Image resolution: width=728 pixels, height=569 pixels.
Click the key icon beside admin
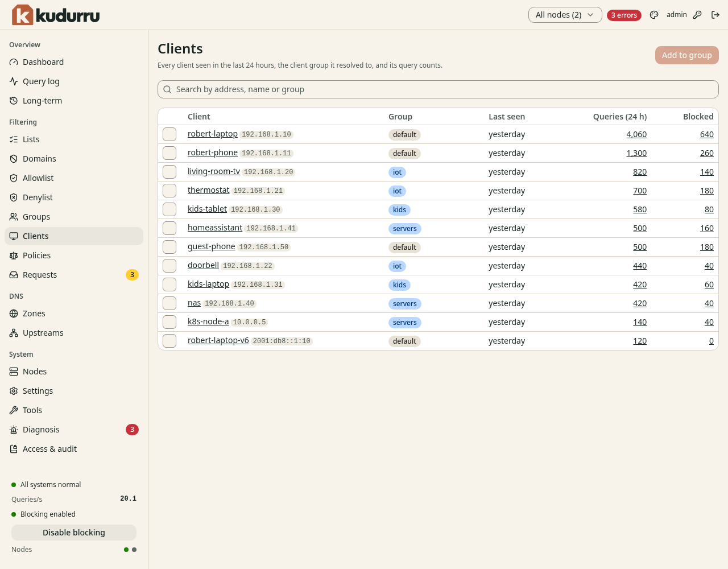point(697,15)
